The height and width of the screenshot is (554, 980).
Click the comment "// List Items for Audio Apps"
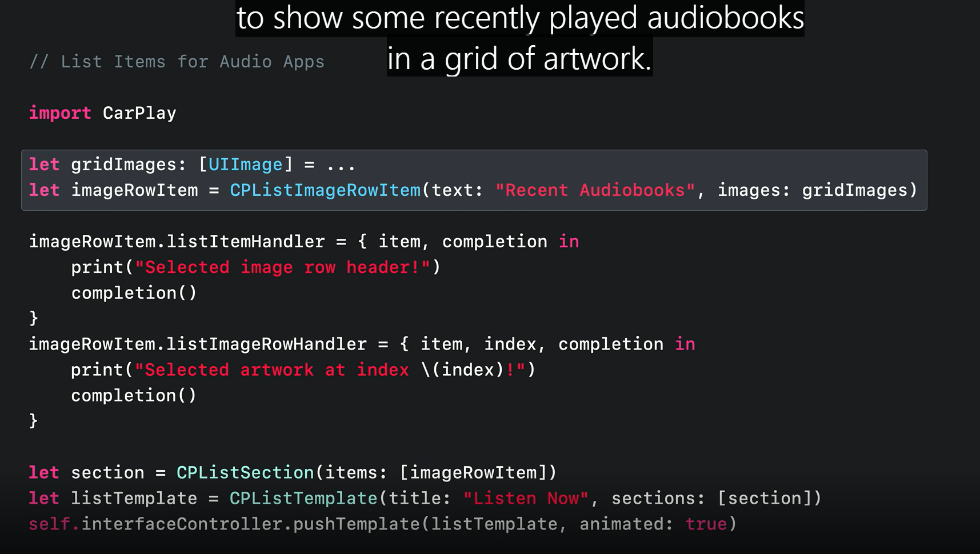tap(177, 62)
